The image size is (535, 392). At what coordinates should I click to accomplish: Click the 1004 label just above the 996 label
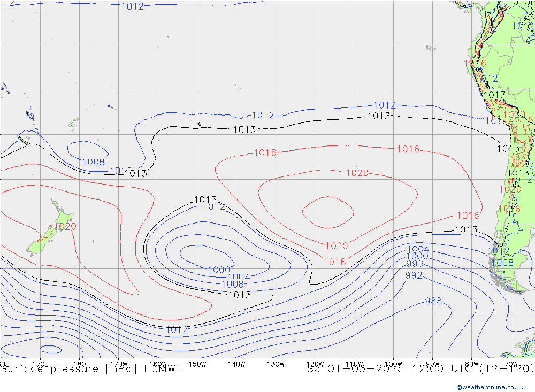click(x=418, y=249)
